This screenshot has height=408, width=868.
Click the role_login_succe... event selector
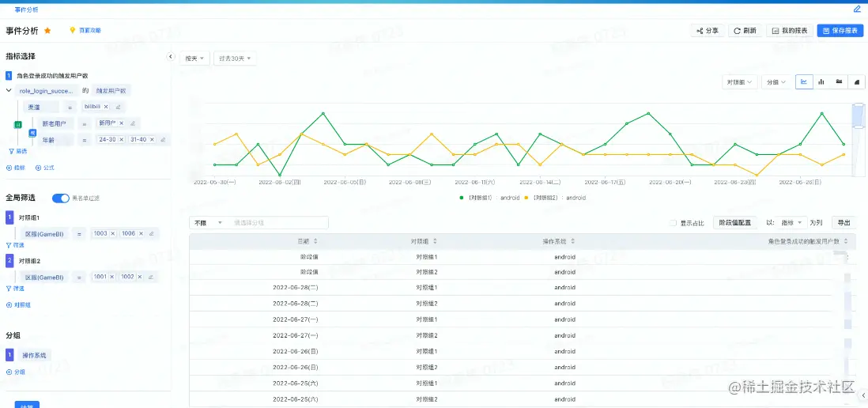[47, 91]
